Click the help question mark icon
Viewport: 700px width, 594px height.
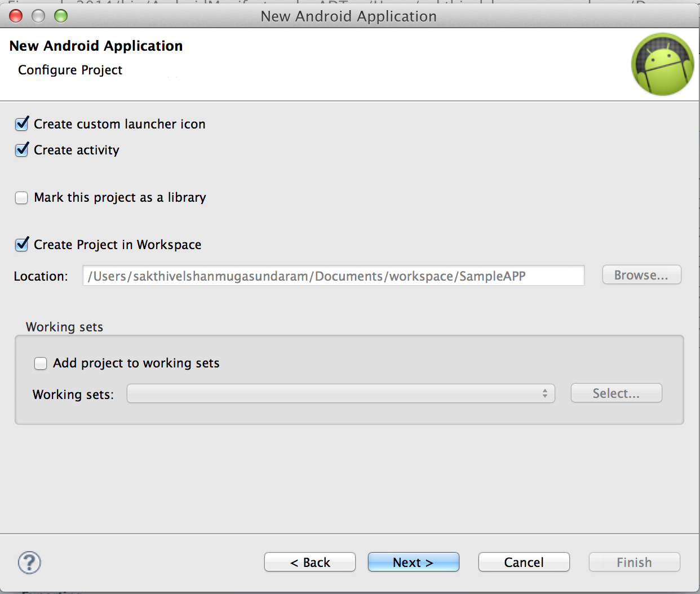(x=29, y=562)
